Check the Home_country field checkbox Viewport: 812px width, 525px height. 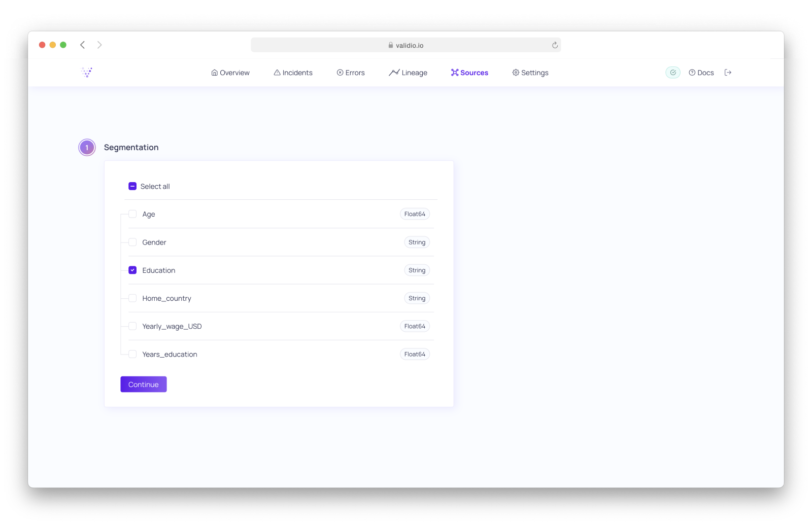[132, 298]
